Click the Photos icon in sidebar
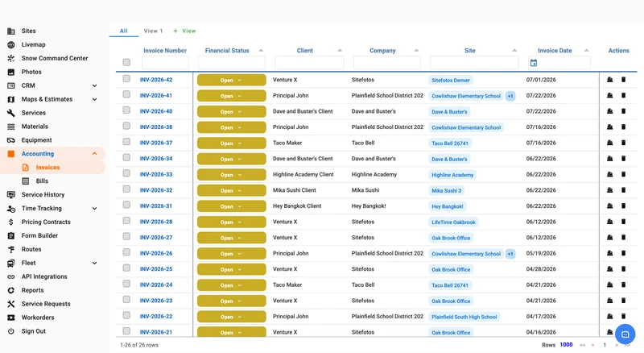The height and width of the screenshot is (353, 644). point(11,72)
